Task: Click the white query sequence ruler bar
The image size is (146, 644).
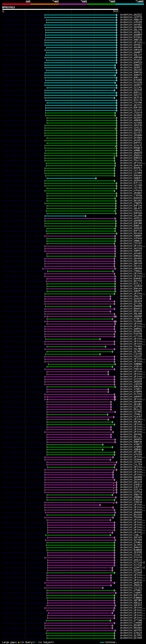Action: pos(60,9)
